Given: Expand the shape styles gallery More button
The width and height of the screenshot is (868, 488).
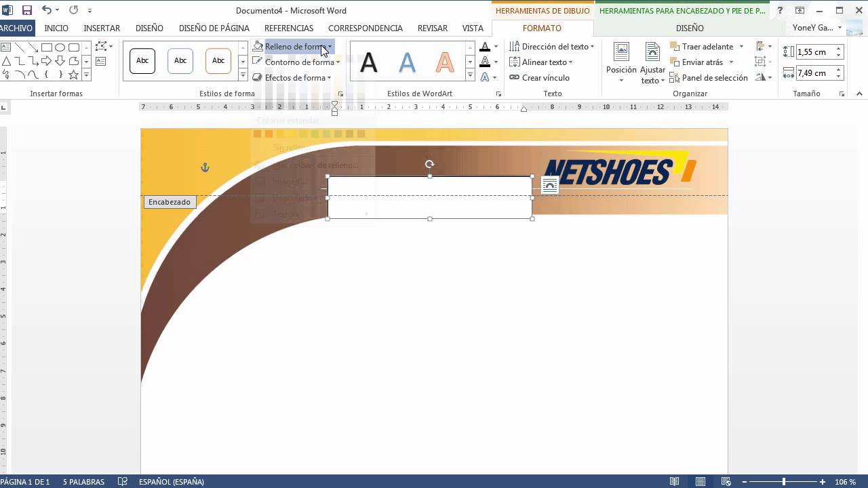Looking at the screenshot, I should click(243, 75).
